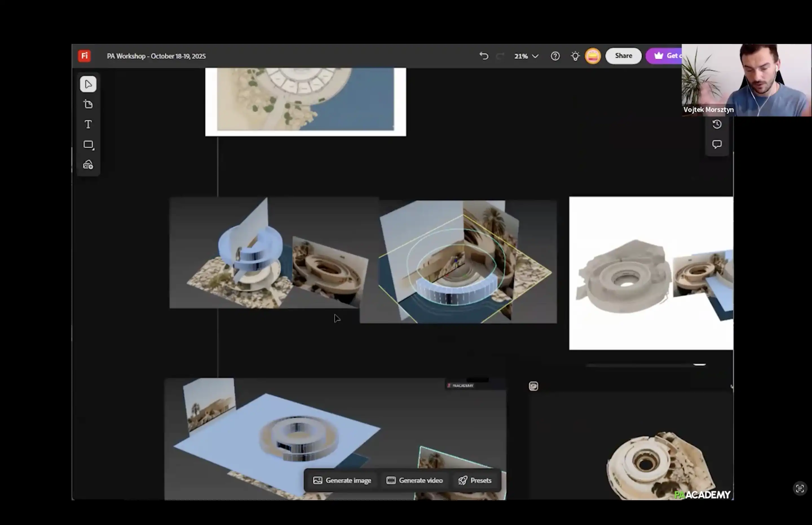The image size is (812, 525).
Task: Click the Firefly Fi home logo
Action: [84, 56]
